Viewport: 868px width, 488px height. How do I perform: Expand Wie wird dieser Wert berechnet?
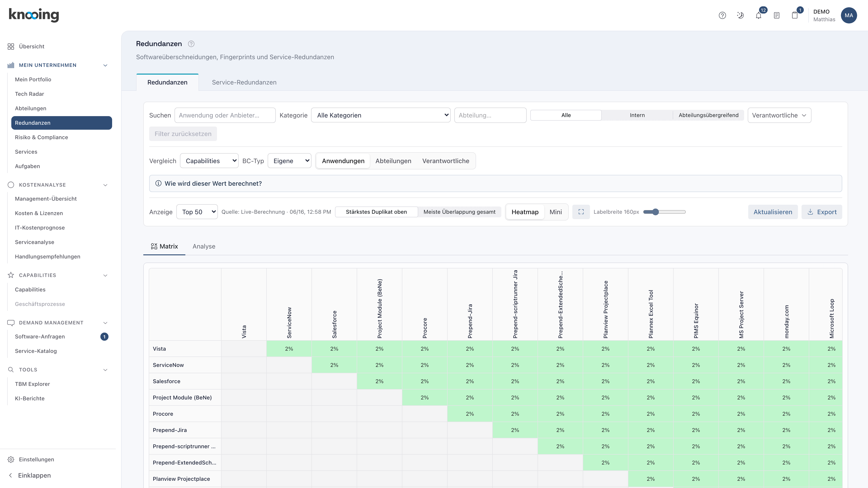point(495,183)
